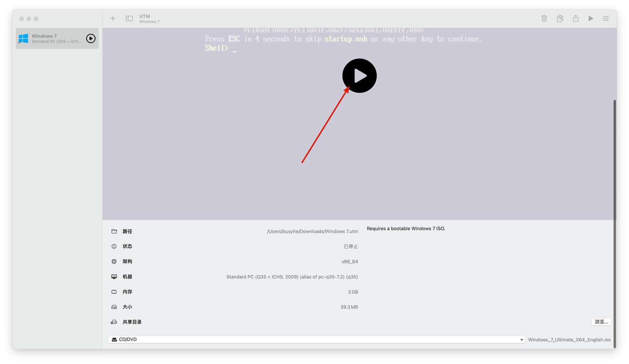Click the path /Users/busyhe/Downloads/Windows 7.utm
This screenshot has height=364, width=629.
(312, 231)
